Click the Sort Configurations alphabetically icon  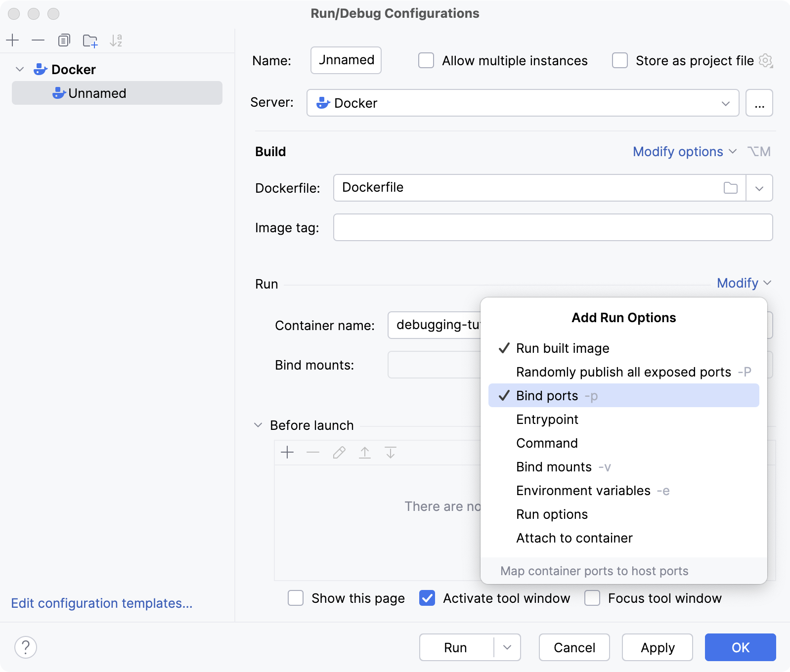pyautogui.click(x=116, y=41)
